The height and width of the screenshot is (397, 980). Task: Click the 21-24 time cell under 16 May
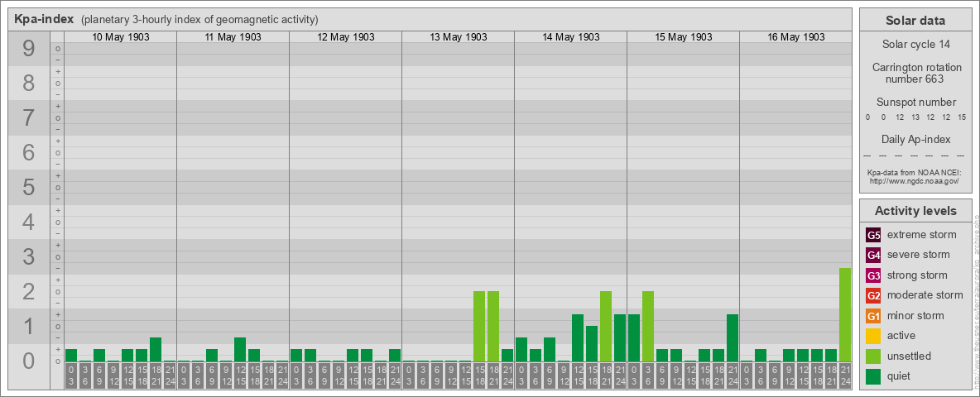coord(845,375)
